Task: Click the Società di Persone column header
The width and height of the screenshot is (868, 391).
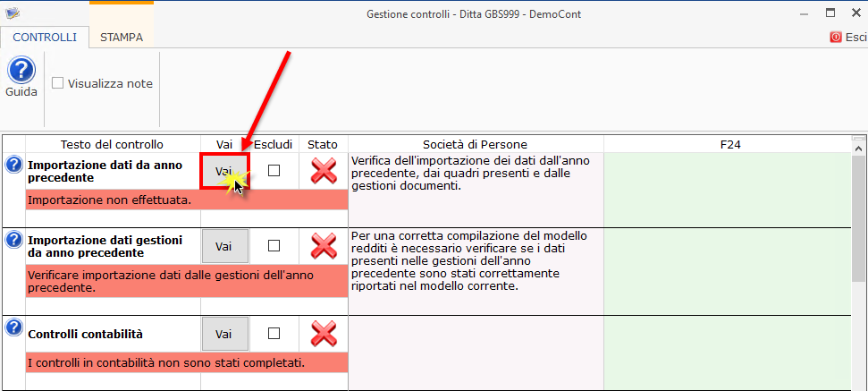Action: pos(475,145)
